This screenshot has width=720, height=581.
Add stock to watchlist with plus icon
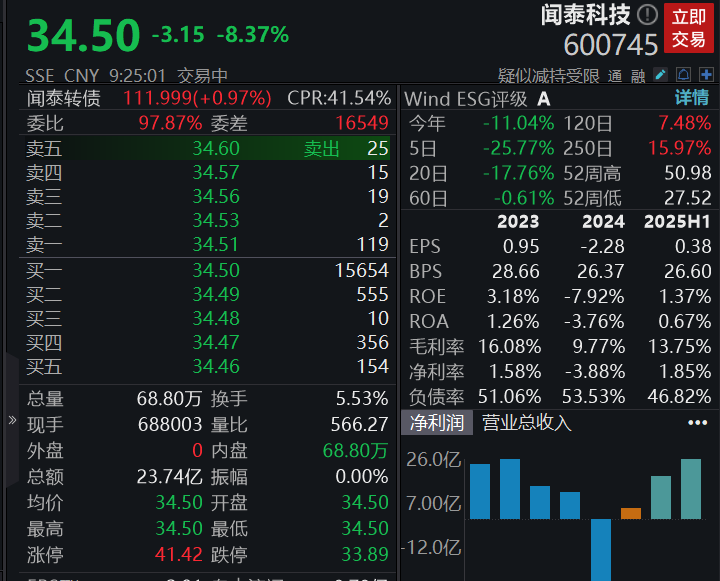(x=707, y=75)
